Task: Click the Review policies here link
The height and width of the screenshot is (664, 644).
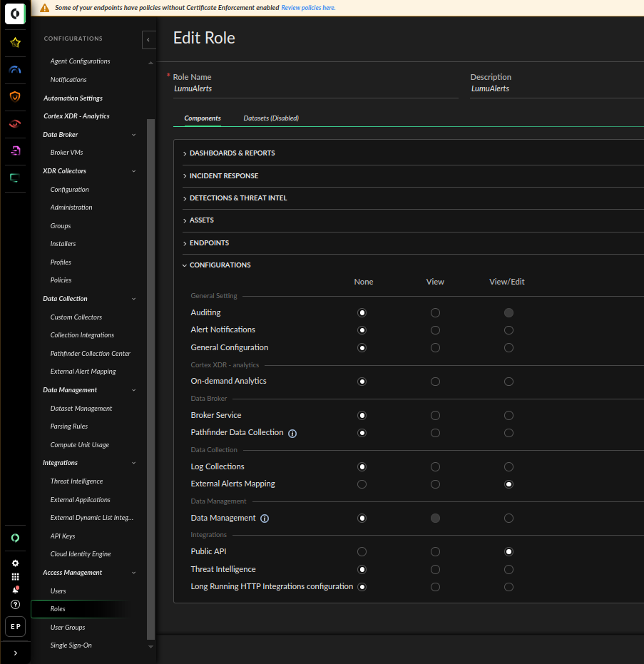Action: (x=308, y=8)
